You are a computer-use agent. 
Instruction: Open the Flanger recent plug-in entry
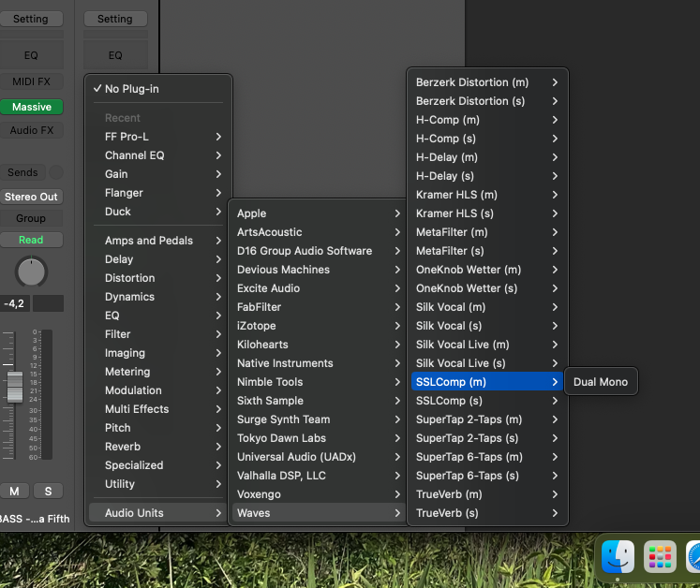tap(158, 193)
